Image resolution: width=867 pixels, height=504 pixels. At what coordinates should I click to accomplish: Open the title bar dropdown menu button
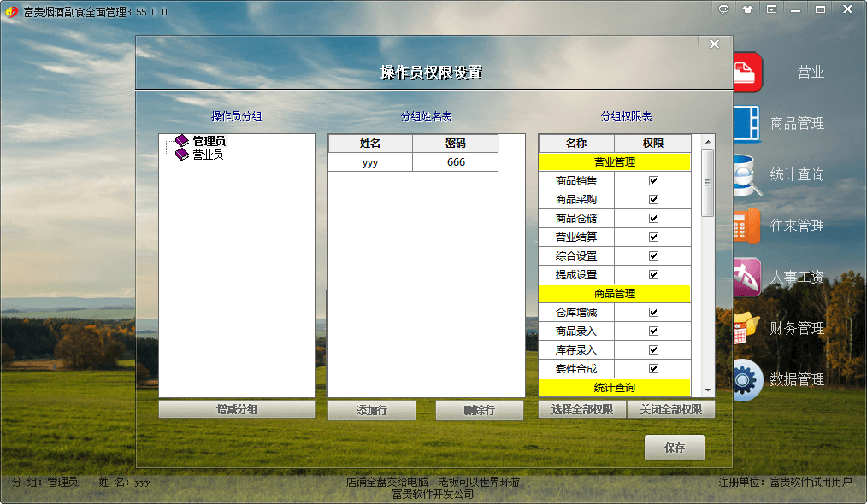pos(771,9)
